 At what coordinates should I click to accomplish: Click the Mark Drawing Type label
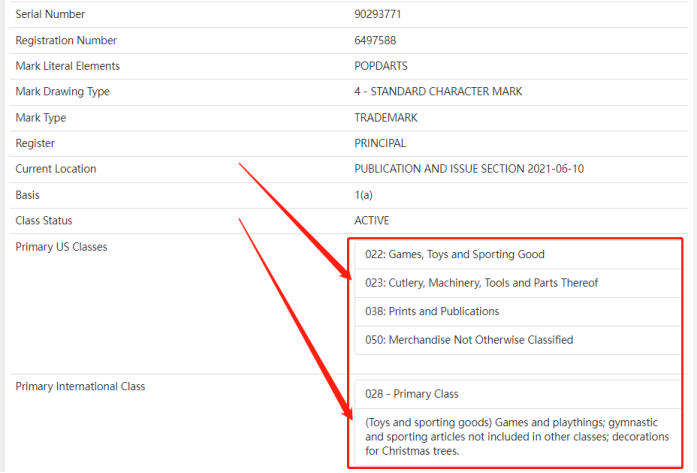pyautogui.click(x=62, y=92)
